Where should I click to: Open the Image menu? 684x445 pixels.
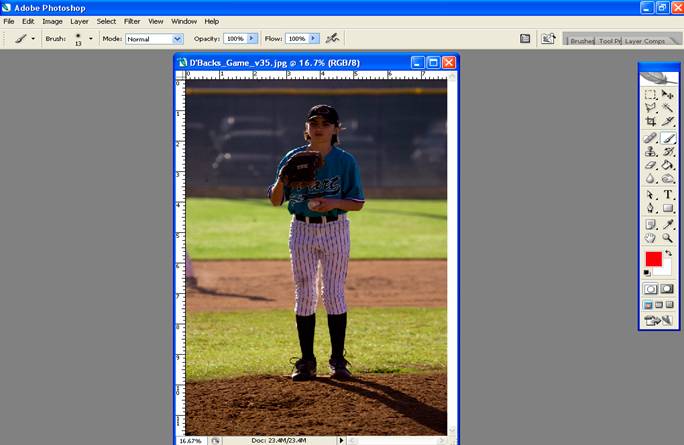(x=52, y=21)
